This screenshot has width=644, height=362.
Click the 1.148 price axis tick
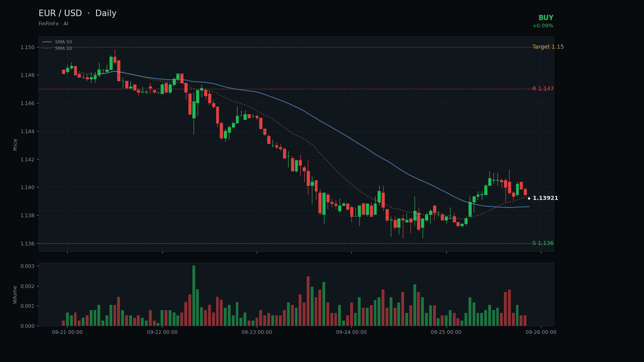coord(27,75)
